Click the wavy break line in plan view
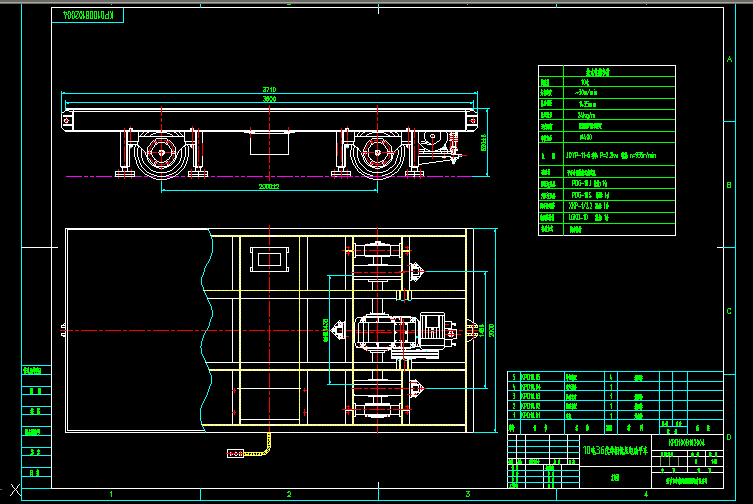Screen dimensions: 753x504 click(x=206, y=330)
